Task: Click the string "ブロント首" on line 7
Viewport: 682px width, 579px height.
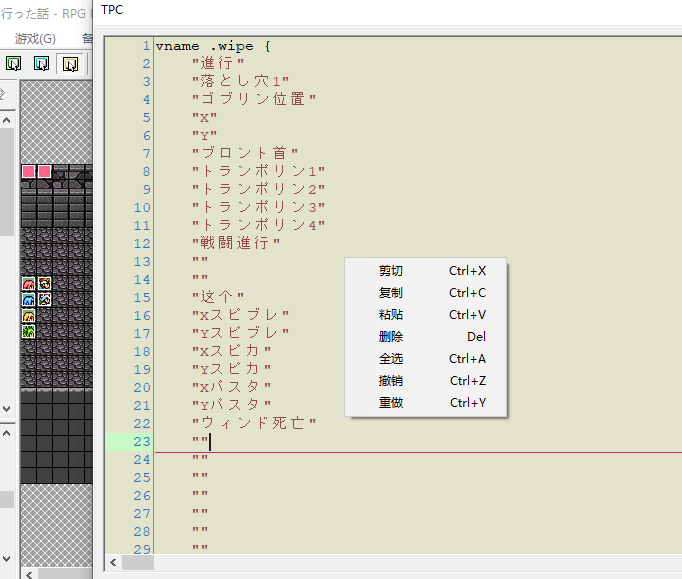Action: pos(245,153)
